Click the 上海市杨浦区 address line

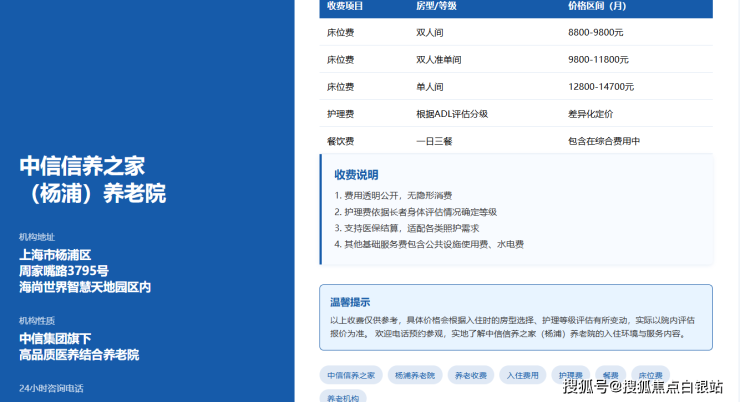[55, 255]
